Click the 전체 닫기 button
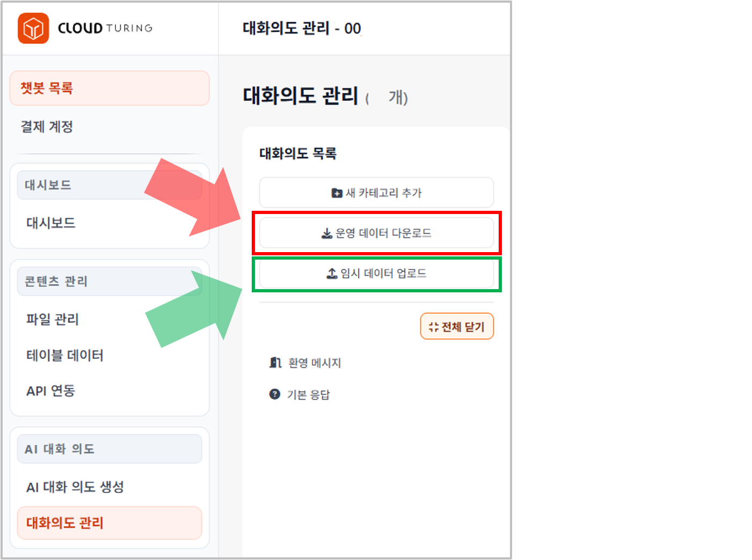The width and height of the screenshot is (752, 560). click(x=457, y=327)
